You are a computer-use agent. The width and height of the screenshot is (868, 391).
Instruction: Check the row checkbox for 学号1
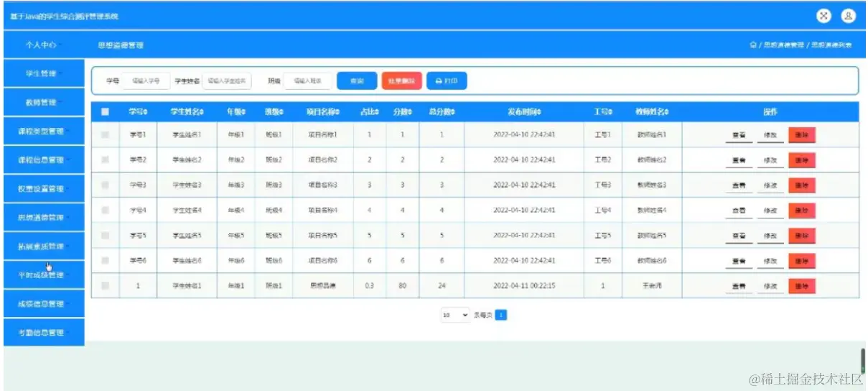[106, 134]
